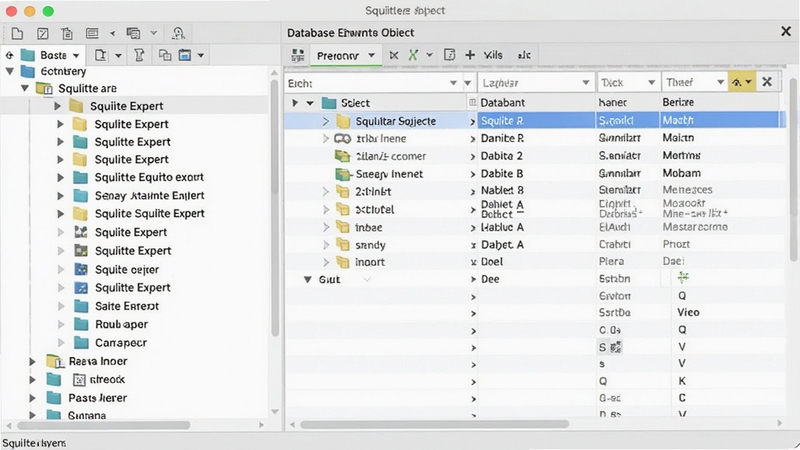This screenshot has height=450, width=800.
Task: Click the binoculars icon beside Inene row
Action: [342, 139]
